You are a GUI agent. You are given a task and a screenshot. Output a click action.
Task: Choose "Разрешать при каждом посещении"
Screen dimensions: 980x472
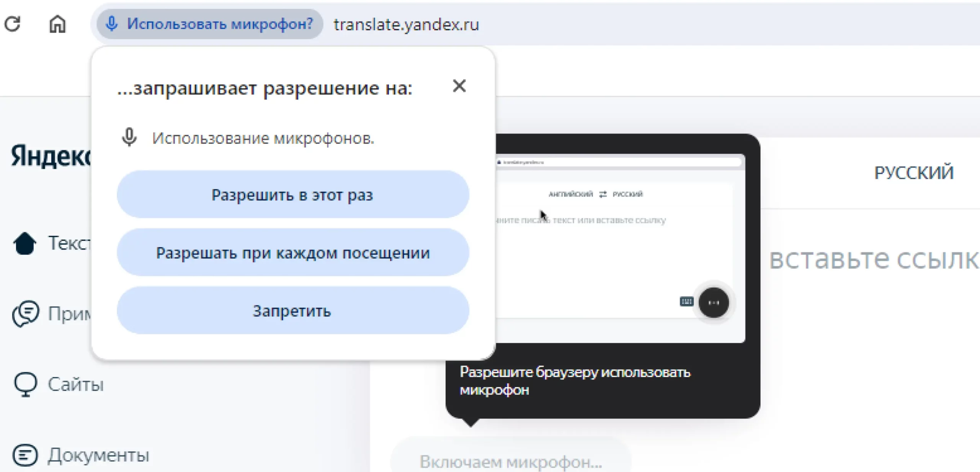[x=293, y=253]
